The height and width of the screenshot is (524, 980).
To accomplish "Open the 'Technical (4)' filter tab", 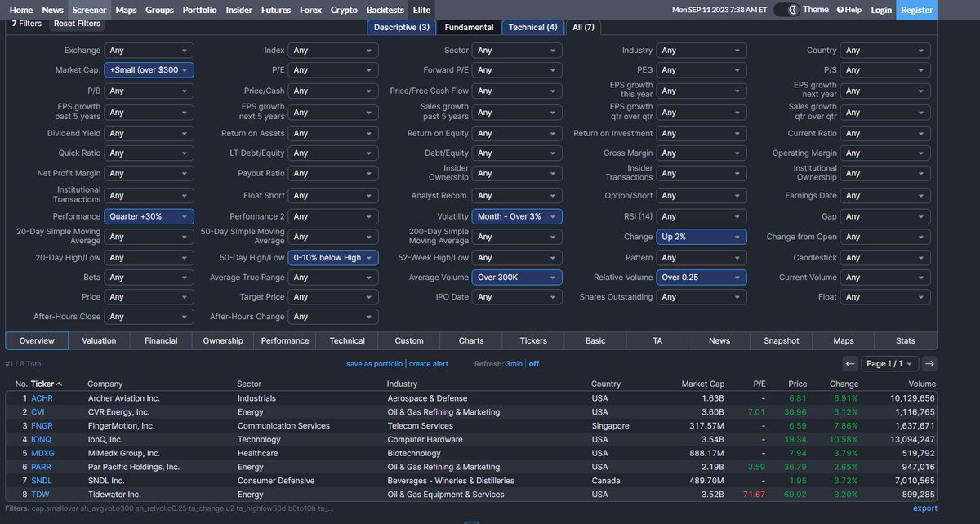I will point(532,26).
